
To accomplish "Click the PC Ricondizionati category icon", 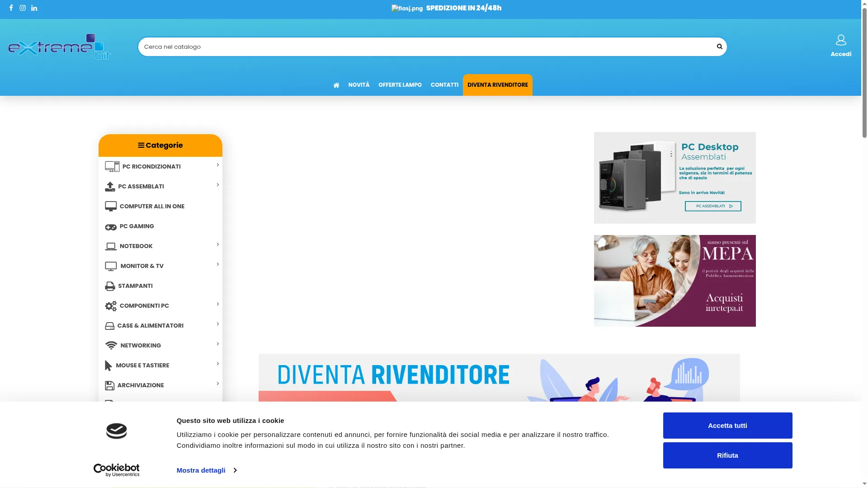I will (x=112, y=166).
